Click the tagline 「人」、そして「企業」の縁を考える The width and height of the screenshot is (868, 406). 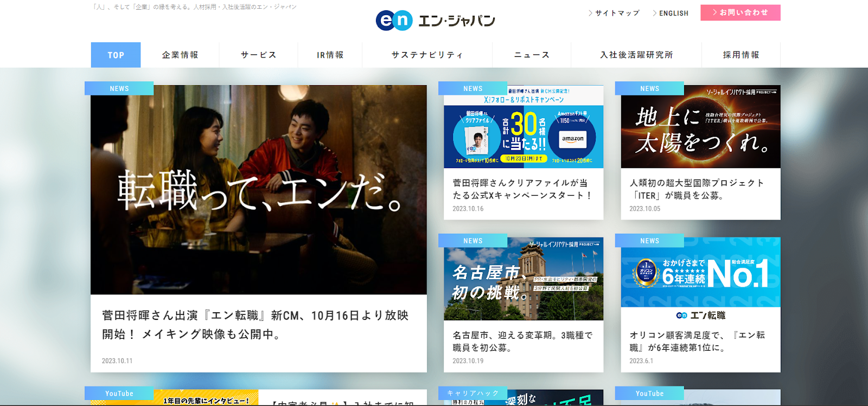[x=194, y=7]
